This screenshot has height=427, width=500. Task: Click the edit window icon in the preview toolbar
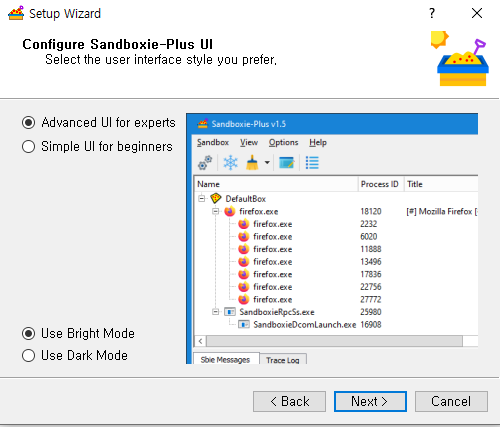click(x=286, y=163)
